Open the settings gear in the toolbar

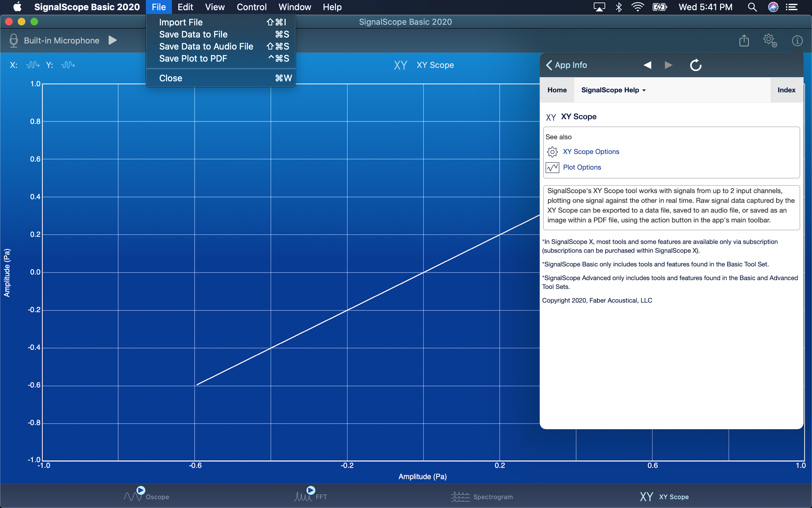(x=770, y=40)
